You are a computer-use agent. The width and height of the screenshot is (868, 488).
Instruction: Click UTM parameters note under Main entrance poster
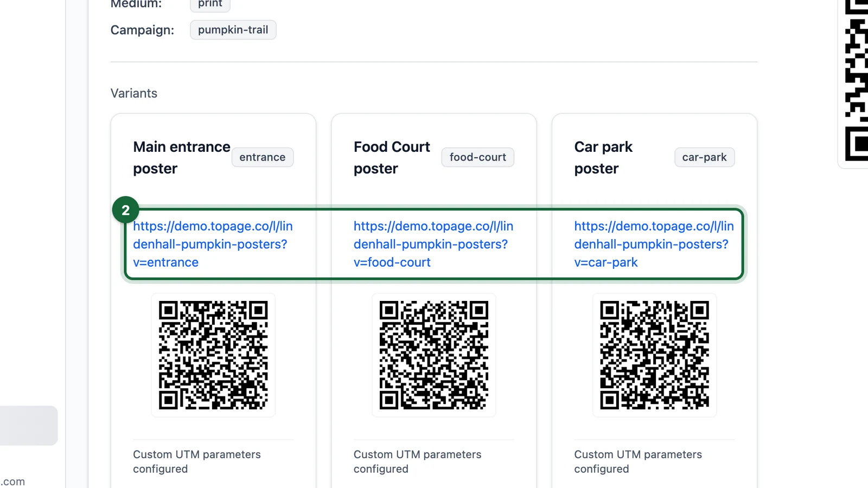(197, 461)
